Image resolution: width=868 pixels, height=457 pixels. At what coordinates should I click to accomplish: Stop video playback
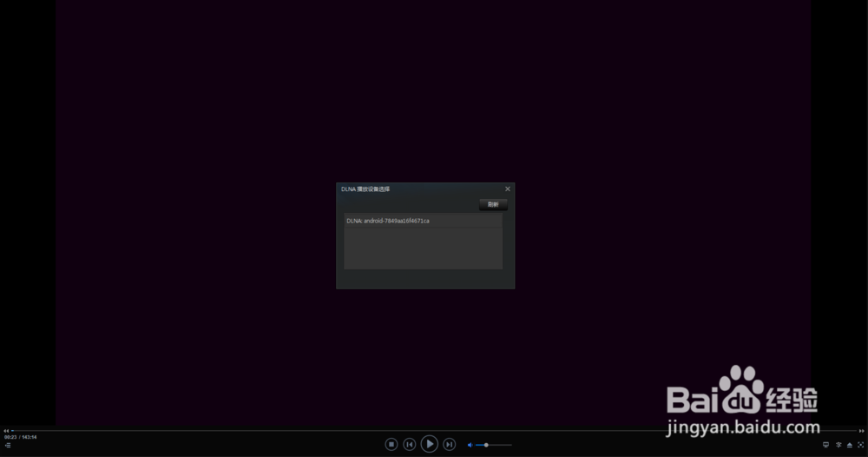391,444
